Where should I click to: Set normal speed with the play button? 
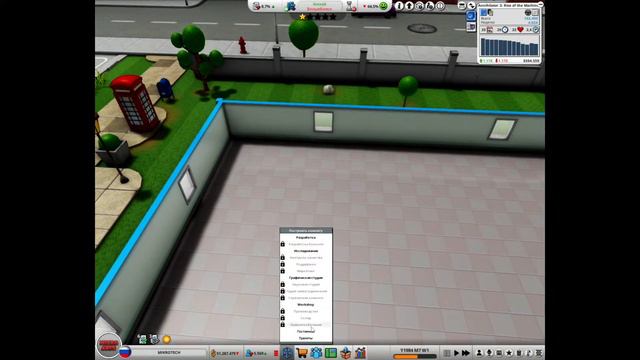point(456,353)
